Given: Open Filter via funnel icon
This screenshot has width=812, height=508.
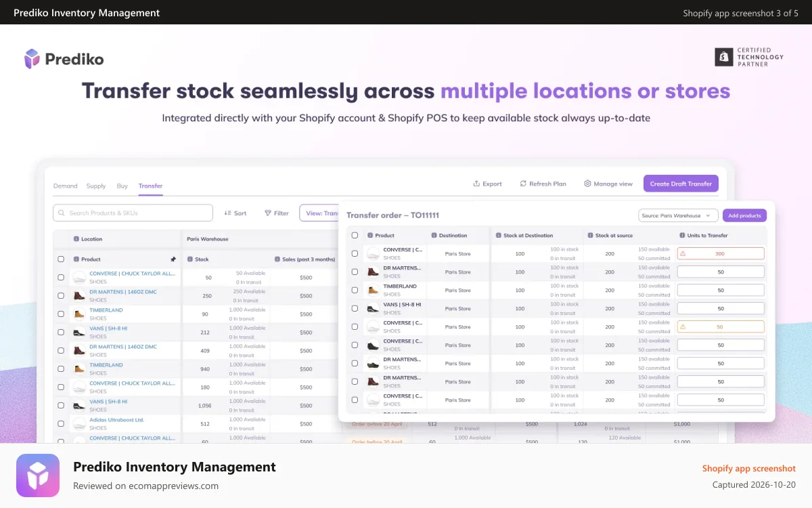Looking at the screenshot, I should [268, 213].
